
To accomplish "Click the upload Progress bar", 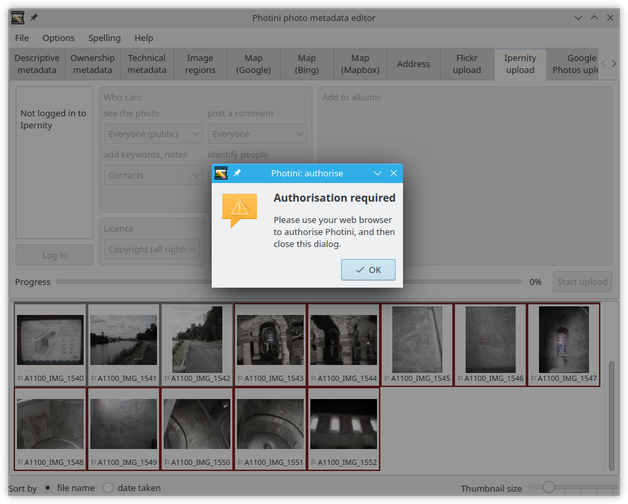I will 289,282.
